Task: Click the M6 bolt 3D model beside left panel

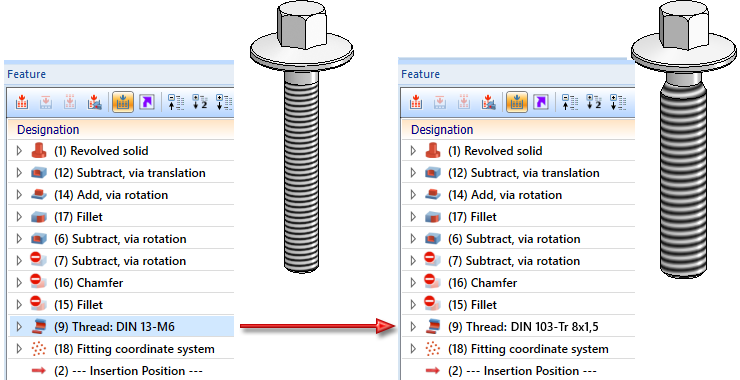Action: pyautogui.click(x=302, y=137)
